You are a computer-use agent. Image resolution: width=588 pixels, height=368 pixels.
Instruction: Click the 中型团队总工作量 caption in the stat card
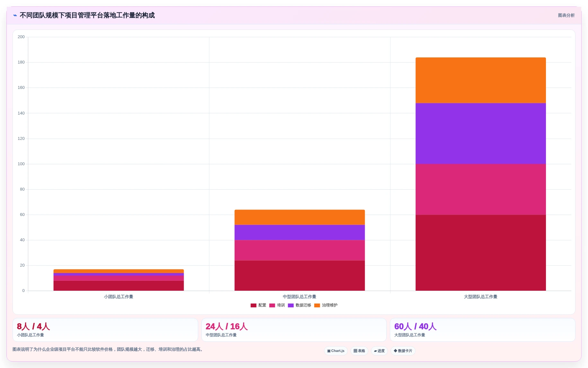221,335
